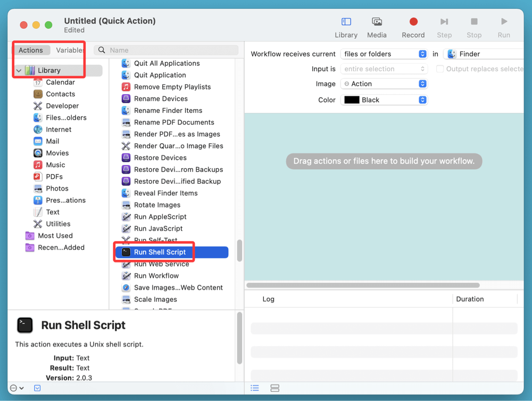Open the Color Black dropdown swatch
532x401 pixels.
[x=384, y=100]
